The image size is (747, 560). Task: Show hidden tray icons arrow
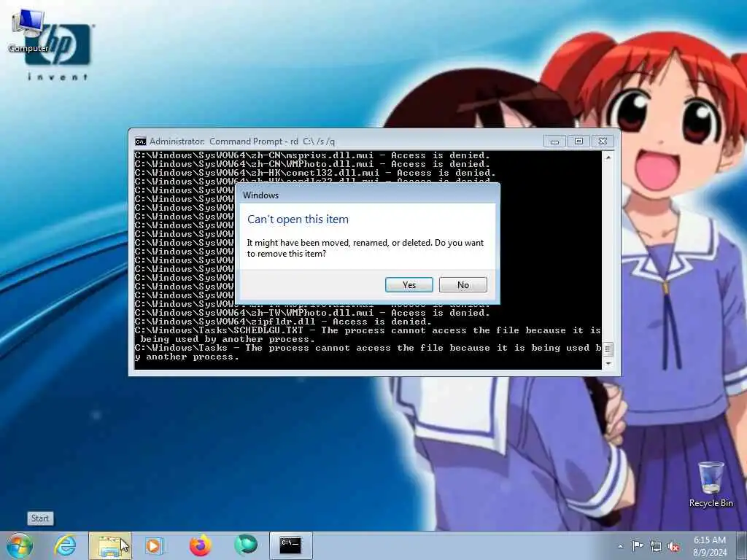point(620,546)
